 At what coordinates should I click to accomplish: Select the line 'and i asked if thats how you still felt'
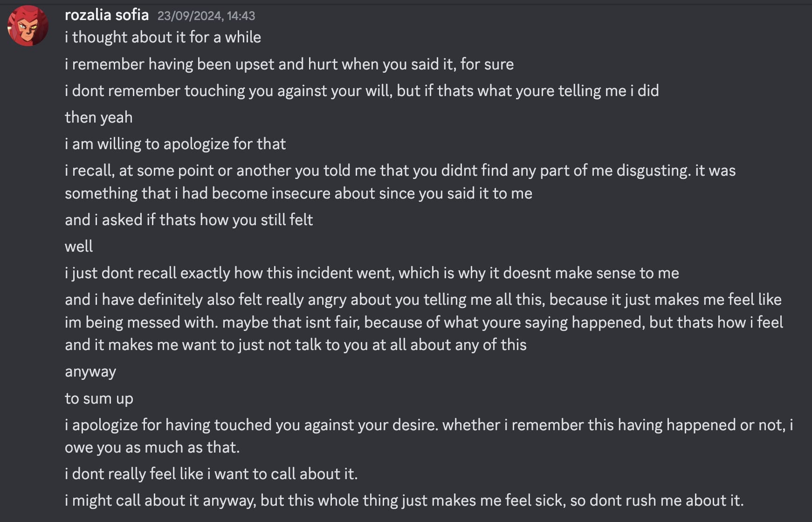(x=189, y=220)
